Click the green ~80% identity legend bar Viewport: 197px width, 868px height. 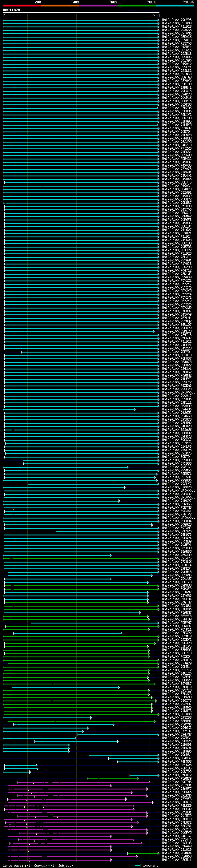[137, 6]
